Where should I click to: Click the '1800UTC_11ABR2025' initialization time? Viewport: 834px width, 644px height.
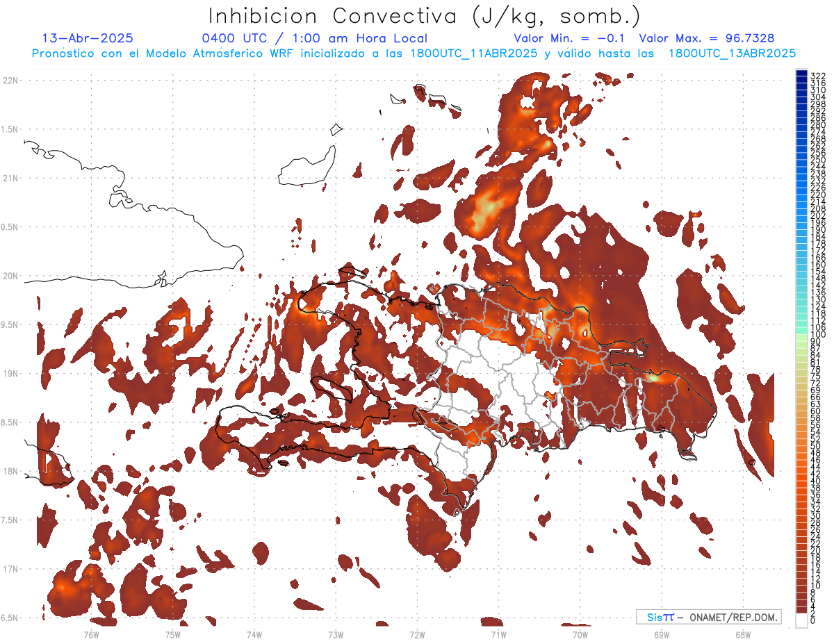[x=473, y=53]
